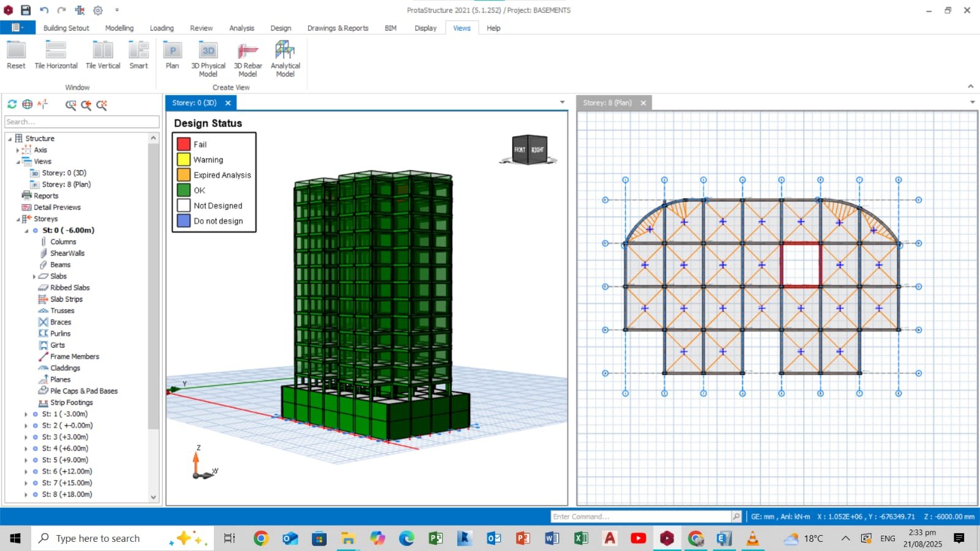The image size is (980, 551).
Task: Select the Tile Vertical window icon
Action: coord(102,51)
